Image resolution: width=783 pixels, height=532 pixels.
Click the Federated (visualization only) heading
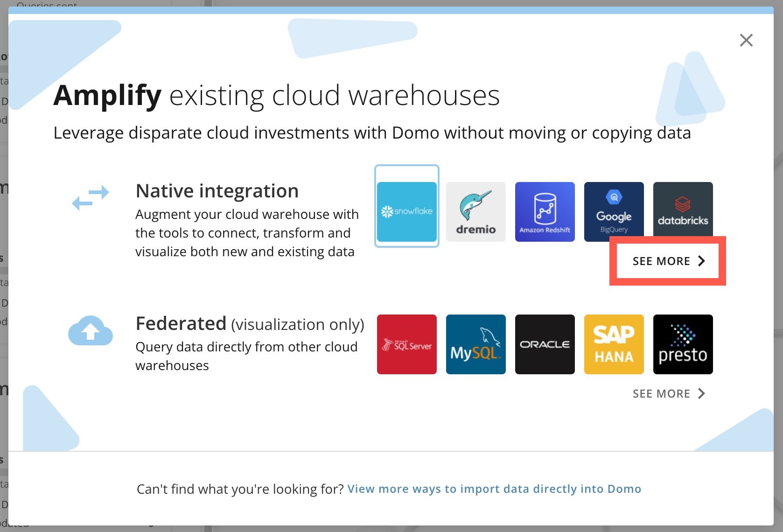[250, 324]
